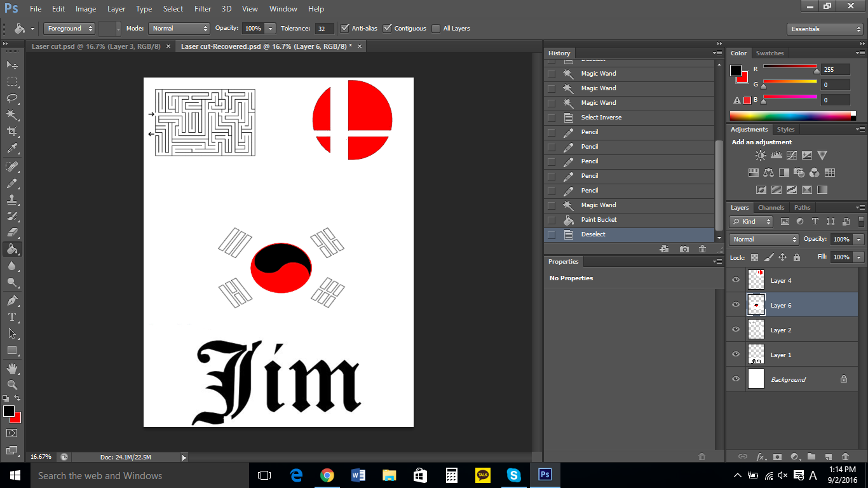Click Deselect history state at bottom
868x488 pixels.
tap(630, 234)
